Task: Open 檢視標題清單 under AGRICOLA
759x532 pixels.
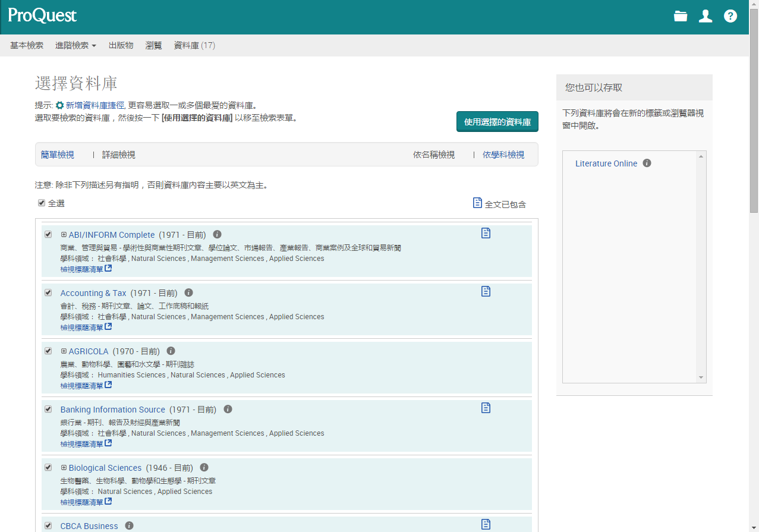Action: pyautogui.click(x=81, y=386)
